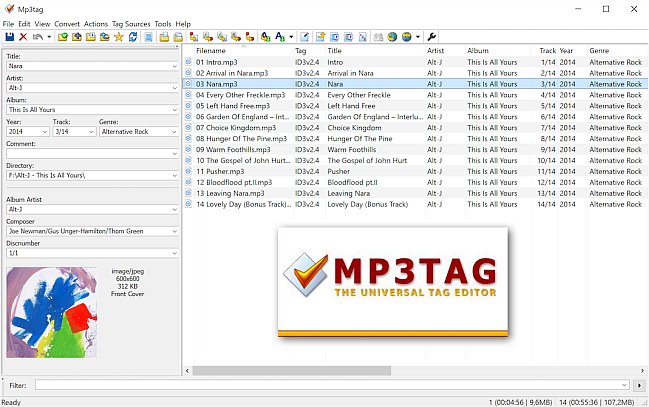Screen dimensions: 649x407
Task: Expand the Track dropdown showing 3/14
Action: coord(91,132)
